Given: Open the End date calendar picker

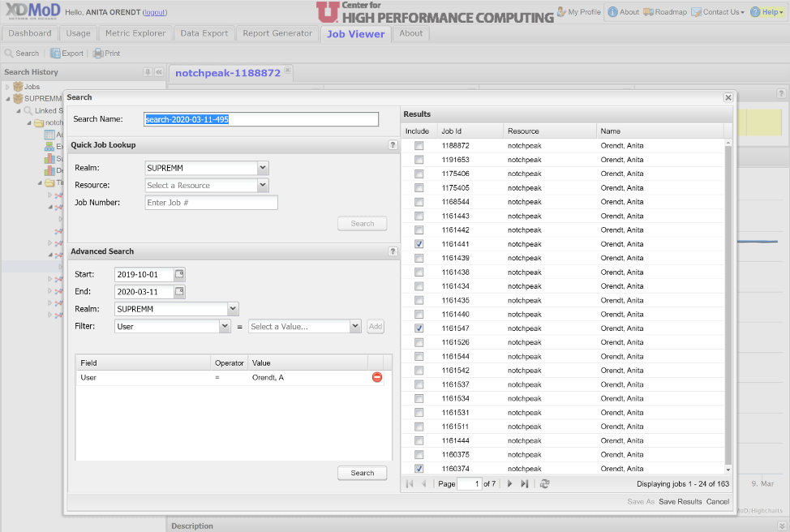Looking at the screenshot, I should click(x=179, y=292).
